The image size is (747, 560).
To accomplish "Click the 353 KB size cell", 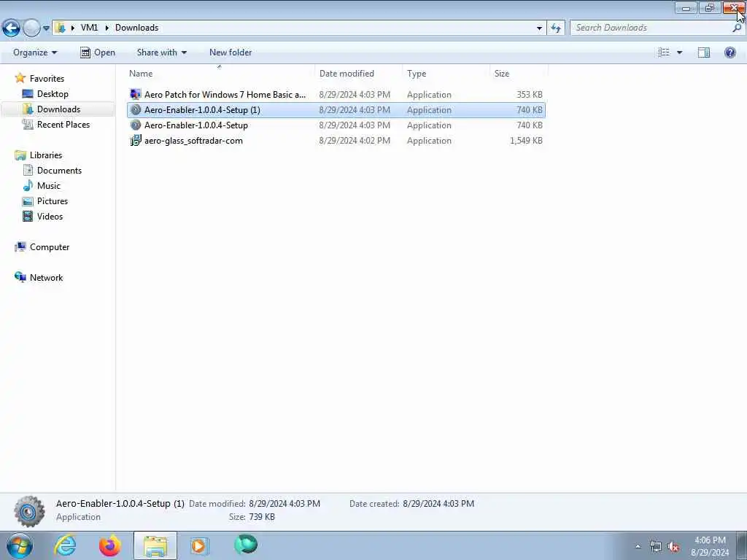I will pyautogui.click(x=530, y=94).
